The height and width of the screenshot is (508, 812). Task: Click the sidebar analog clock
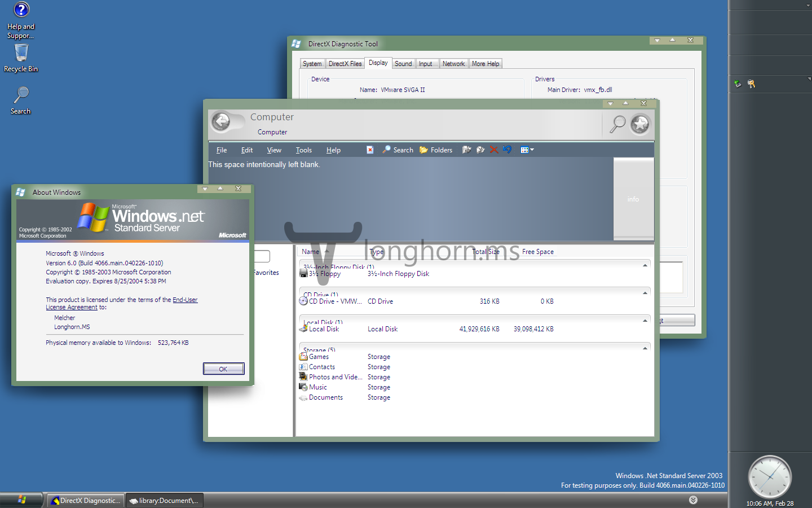coord(770,477)
